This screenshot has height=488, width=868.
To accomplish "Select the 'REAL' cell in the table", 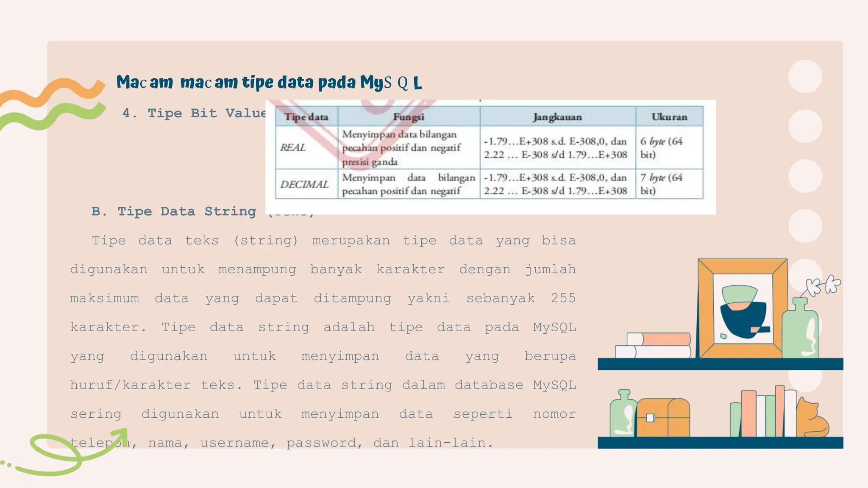I will click(306, 147).
